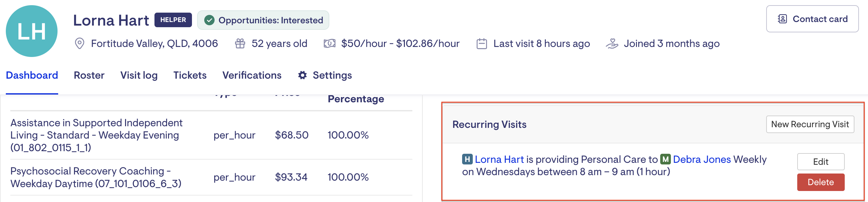Click the joined hand icon
Image resolution: width=868 pixels, height=202 pixels.
pyautogui.click(x=612, y=44)
